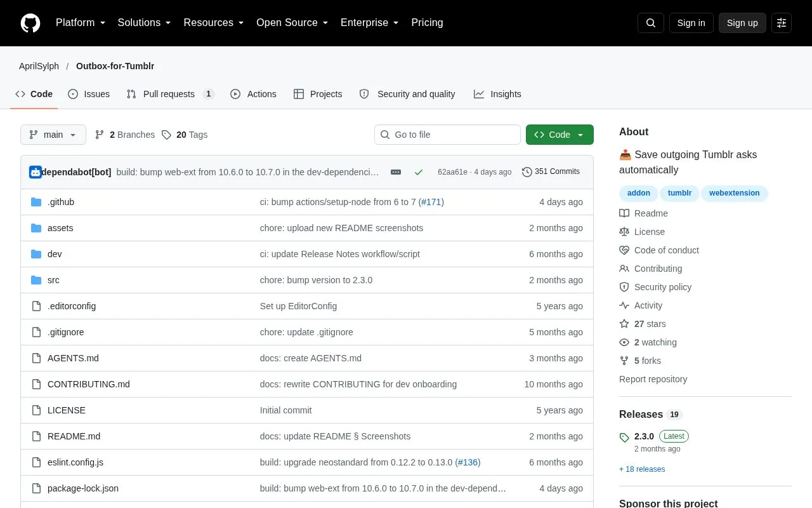The image size is (812, 508).
Task: Click the 351 Commits history icon
Action: pos(527,172)
